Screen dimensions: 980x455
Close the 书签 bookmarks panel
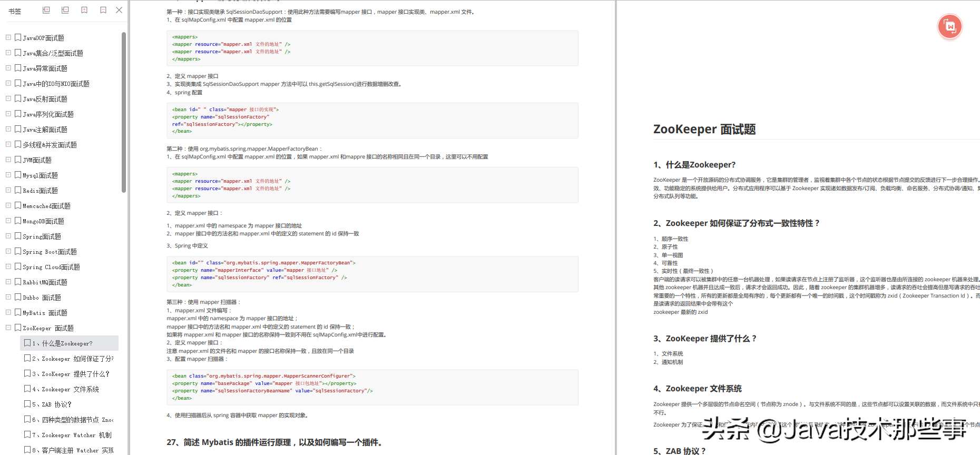tap(119, 10)
